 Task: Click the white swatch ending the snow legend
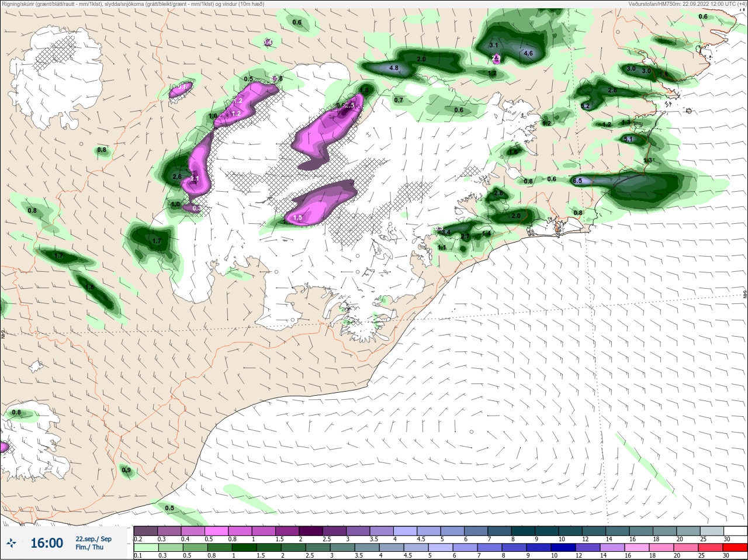tap(735, 531)
